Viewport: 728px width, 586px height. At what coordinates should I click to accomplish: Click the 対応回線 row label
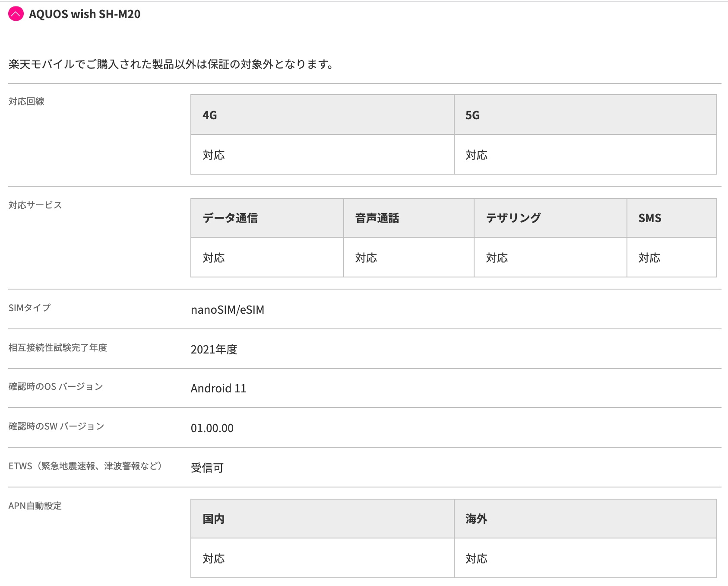pyautogui.click(x=27, y=101)
